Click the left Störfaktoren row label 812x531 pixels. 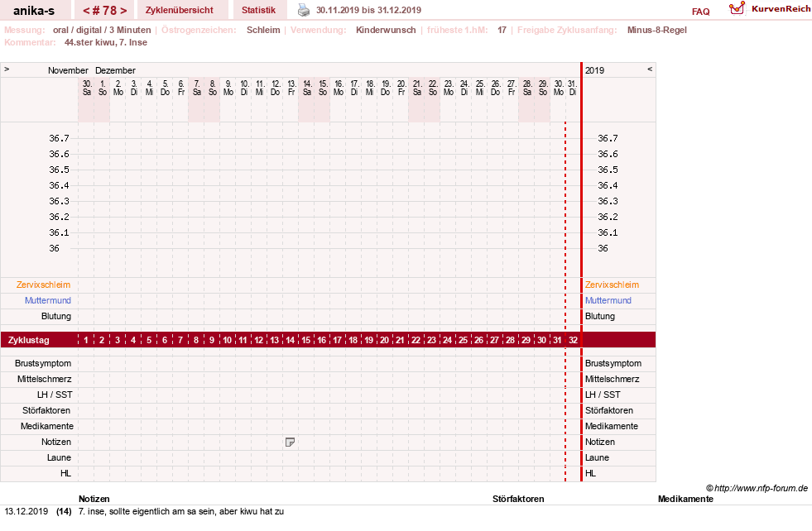pos(48,410)
